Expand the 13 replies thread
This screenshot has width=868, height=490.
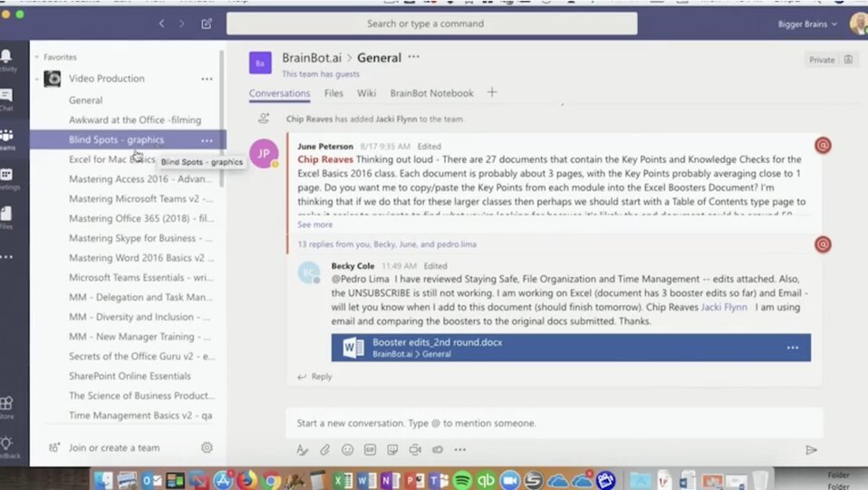(x=387, y=245)
